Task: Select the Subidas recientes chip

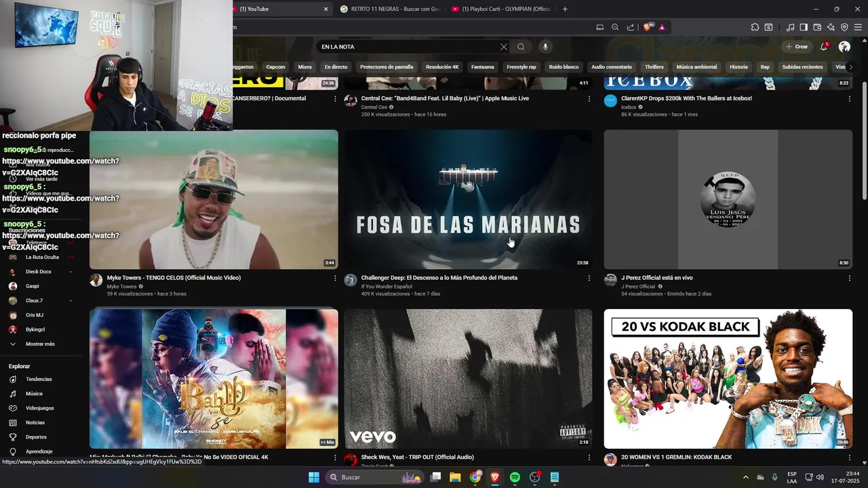Action: pyautogui.click(x=802, y=67)
